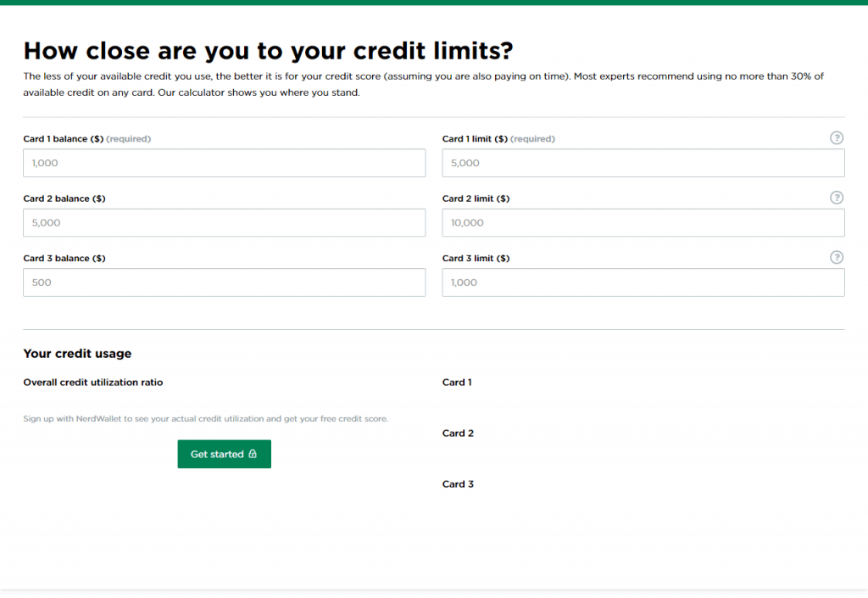Focus the Card 3 limit text field
868x598 pixels.
pyautogui.click(x=643, y=282)
